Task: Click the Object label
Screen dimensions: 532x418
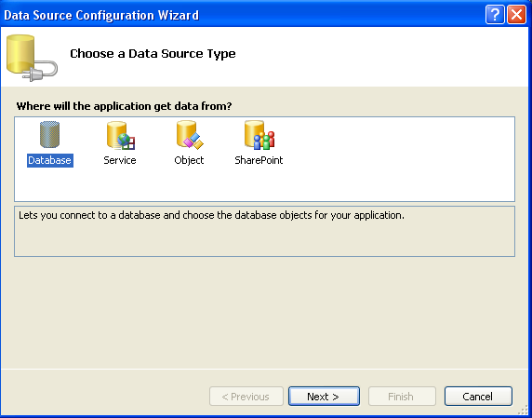Action: (x=189, y=160)
